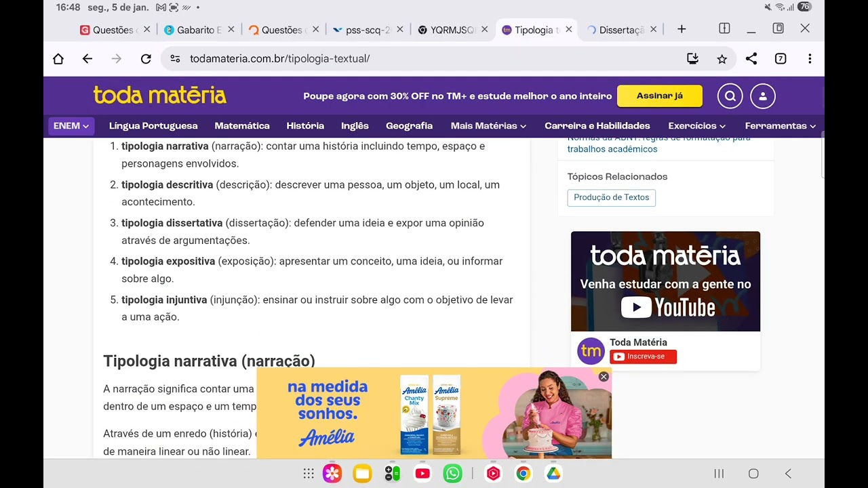Expand the Ferramentas dropdown

point(780,126)
